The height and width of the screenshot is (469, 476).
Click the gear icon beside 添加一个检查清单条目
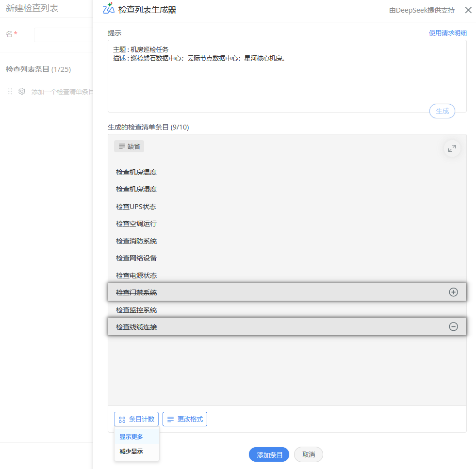pyautogui.click(x=22, y=91)
